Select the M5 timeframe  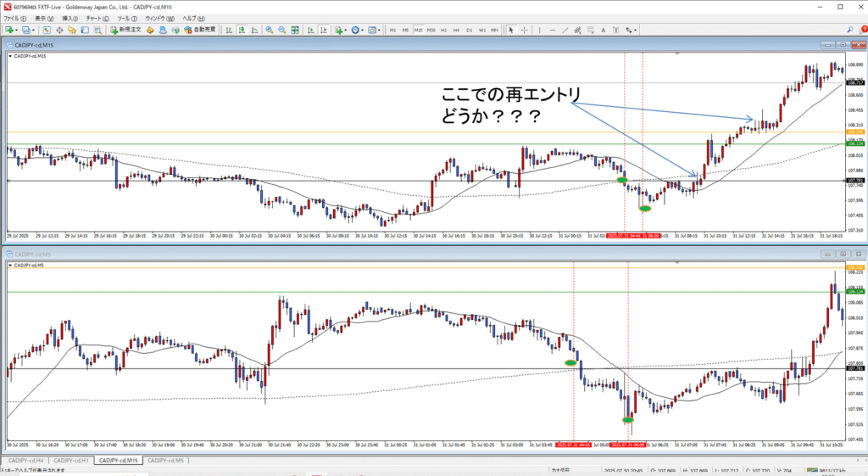[405, 30]
